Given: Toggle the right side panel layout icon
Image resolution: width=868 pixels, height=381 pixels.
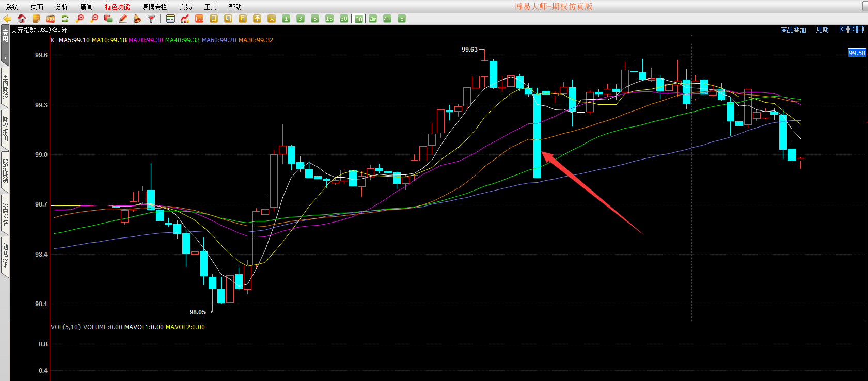Looking at the screenshot, I should tap(861, 29).
